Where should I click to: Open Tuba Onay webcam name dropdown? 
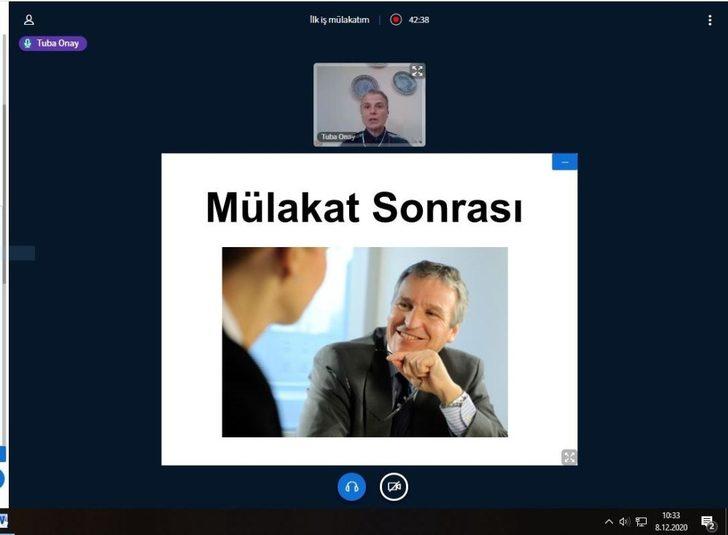click(x=337, y=137)
